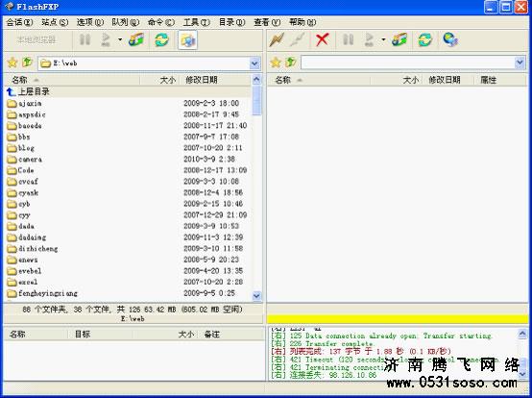Viewport: 532px width, 398px height.
Task: Click the right pane globe switch-browser icon
Action: pos(450,40)
